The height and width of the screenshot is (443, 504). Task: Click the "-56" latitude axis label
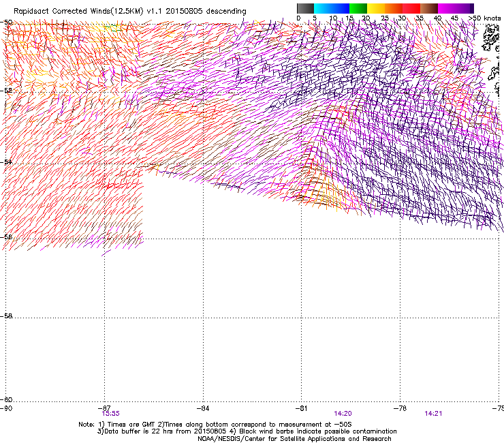click(x=6, y=236)
